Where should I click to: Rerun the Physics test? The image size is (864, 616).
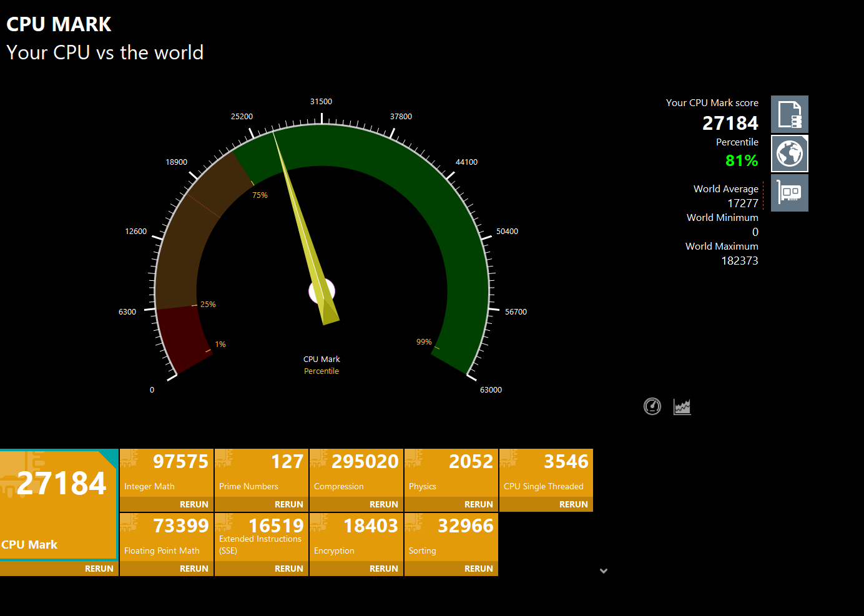(478, 504)
